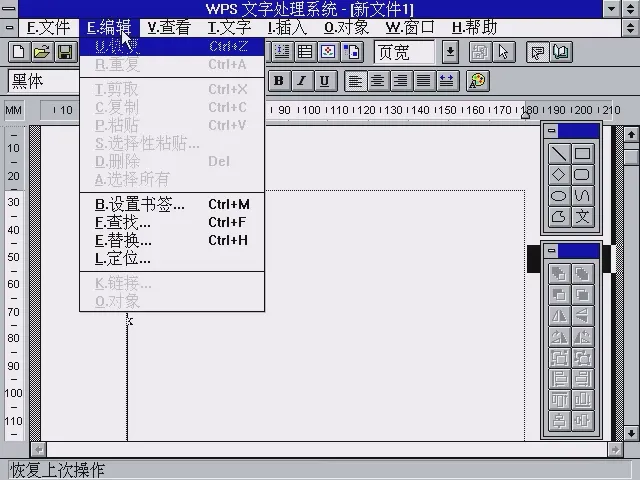Viewport: 640px width, 480px height.
Task: Set justified text alignment
Action: click(x=424, y=81)
